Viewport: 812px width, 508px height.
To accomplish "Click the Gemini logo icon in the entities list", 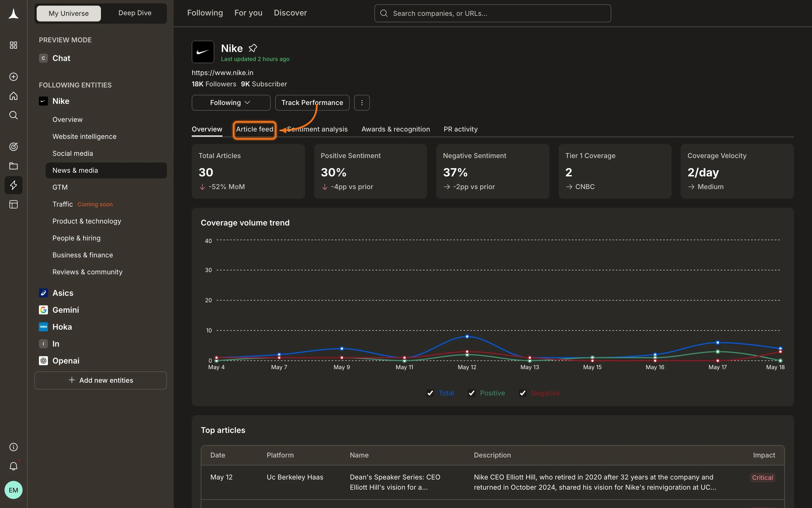I will 43,310.
